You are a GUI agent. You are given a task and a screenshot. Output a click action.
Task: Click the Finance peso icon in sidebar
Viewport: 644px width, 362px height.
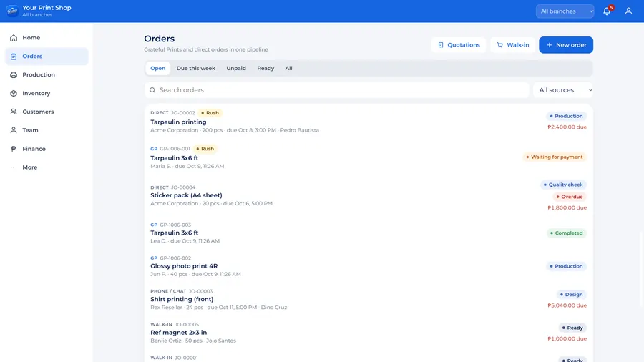14,149
